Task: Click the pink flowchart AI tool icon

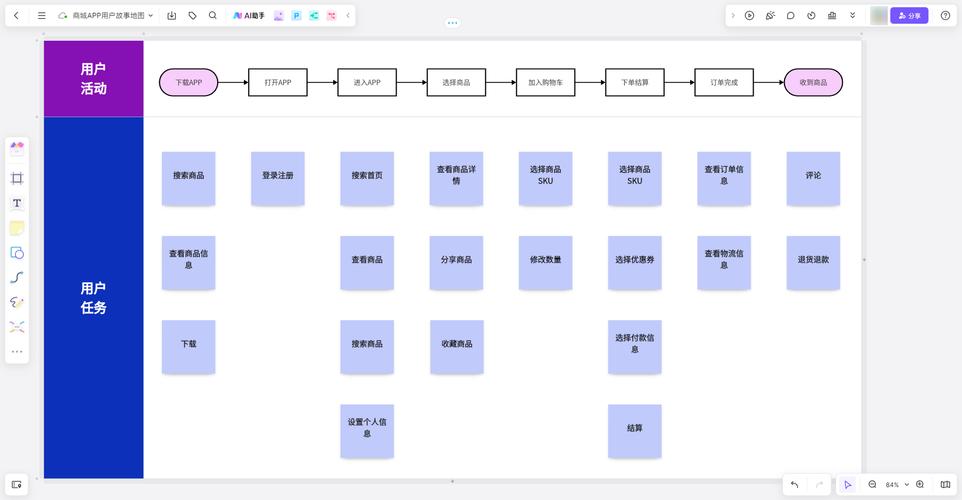Action: coord(332,15)
